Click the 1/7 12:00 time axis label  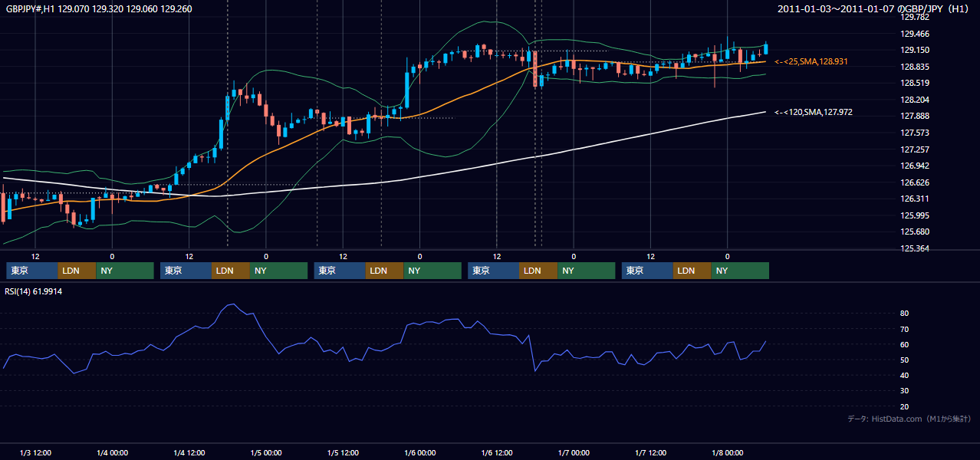pos(651,453)
